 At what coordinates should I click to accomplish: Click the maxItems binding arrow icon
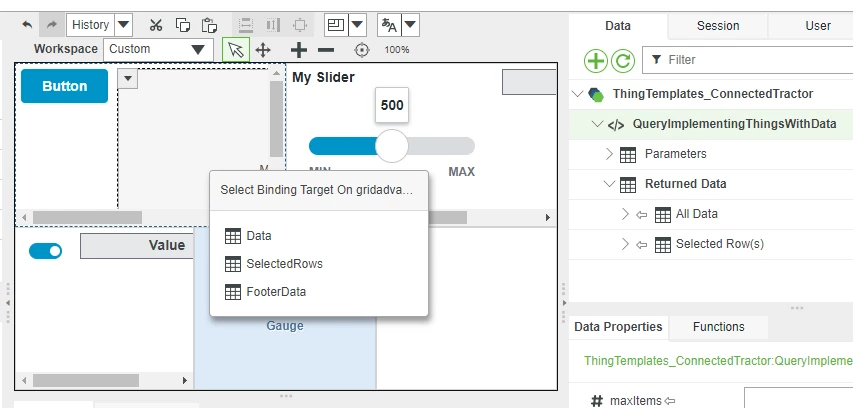(670, 401)
